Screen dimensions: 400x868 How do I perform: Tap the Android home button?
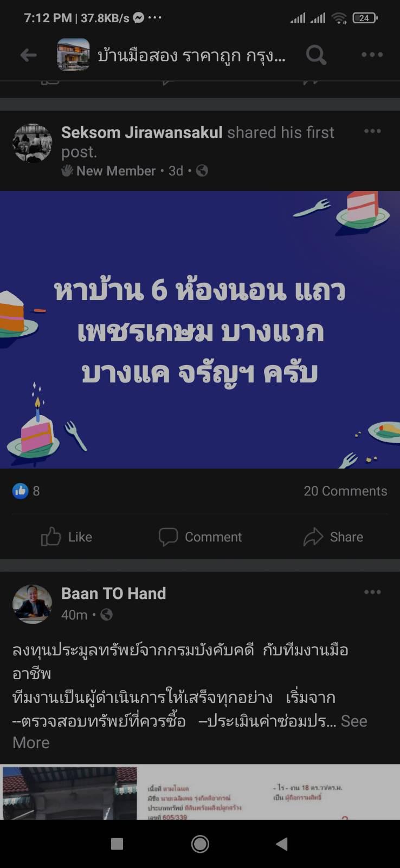pos(200,844)
